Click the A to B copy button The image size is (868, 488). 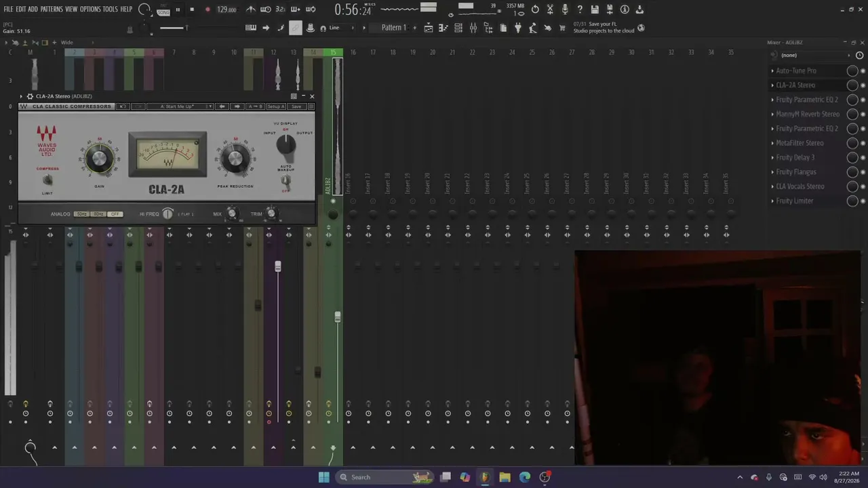click(x=255, y=106)
